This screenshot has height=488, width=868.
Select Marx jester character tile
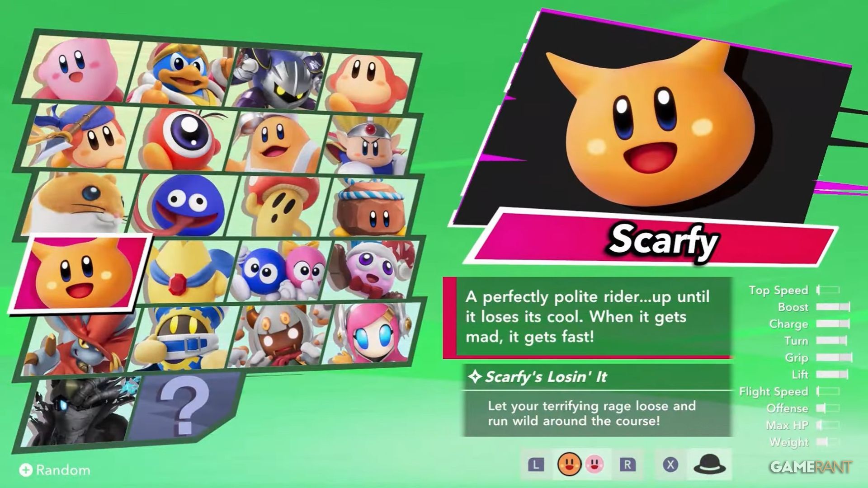pyautogui.click(x=373, y=270)
